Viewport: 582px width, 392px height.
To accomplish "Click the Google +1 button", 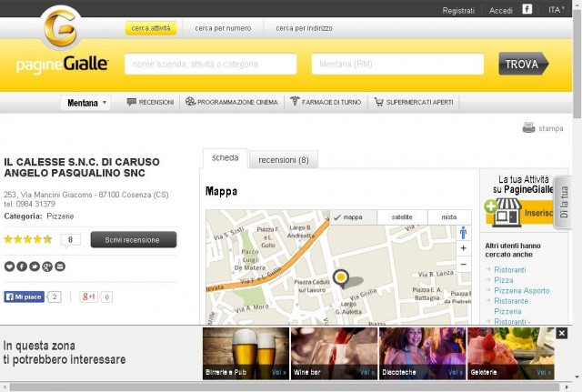I will 88,297.
